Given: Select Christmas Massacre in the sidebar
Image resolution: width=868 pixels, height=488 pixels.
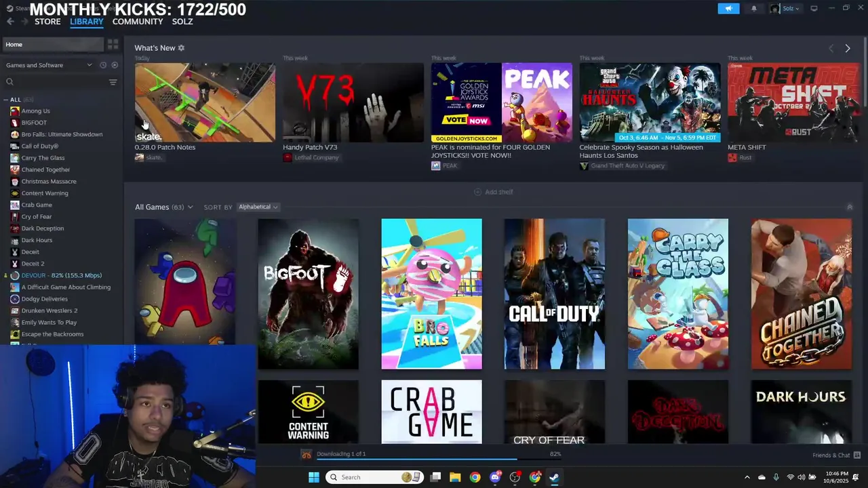Looking at the screenshot, I should (49, 182).
